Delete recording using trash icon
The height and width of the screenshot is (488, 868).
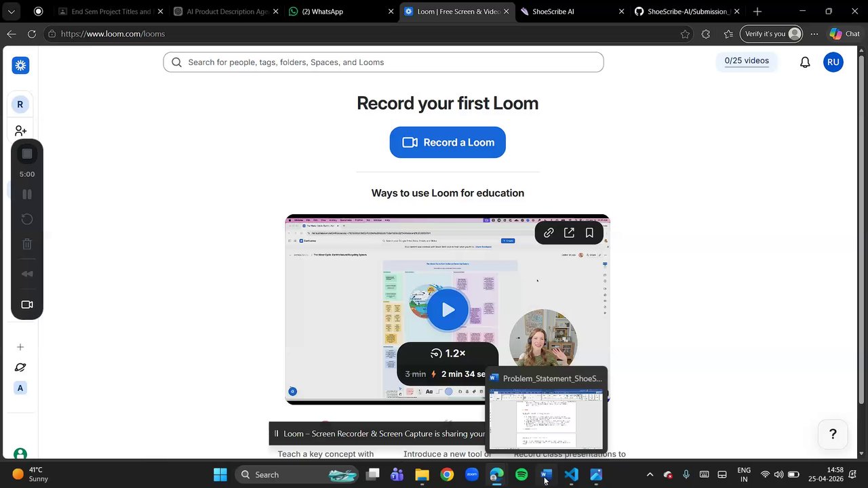click(x=27, y=244)
